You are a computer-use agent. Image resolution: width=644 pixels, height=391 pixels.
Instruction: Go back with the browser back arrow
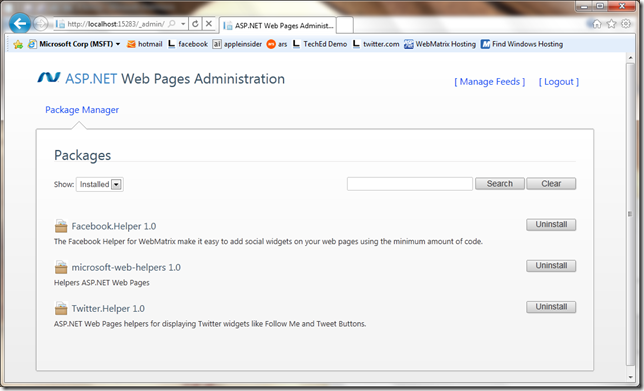[x=20, y=23]
